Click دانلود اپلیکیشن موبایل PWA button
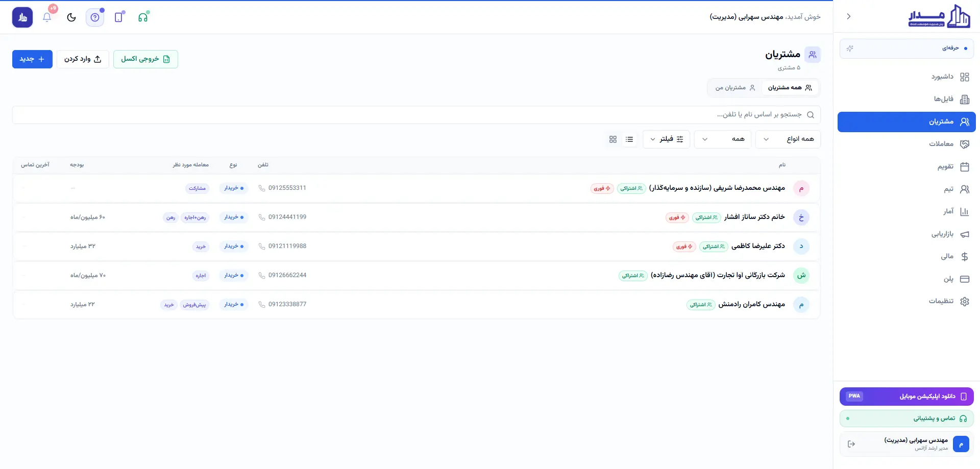This screenshot has width=980, height=469. pyautogui.click(x=906, y=397)
